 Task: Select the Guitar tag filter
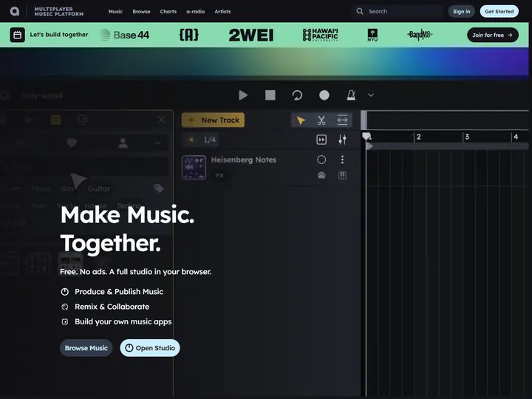(x=99, y=188)
